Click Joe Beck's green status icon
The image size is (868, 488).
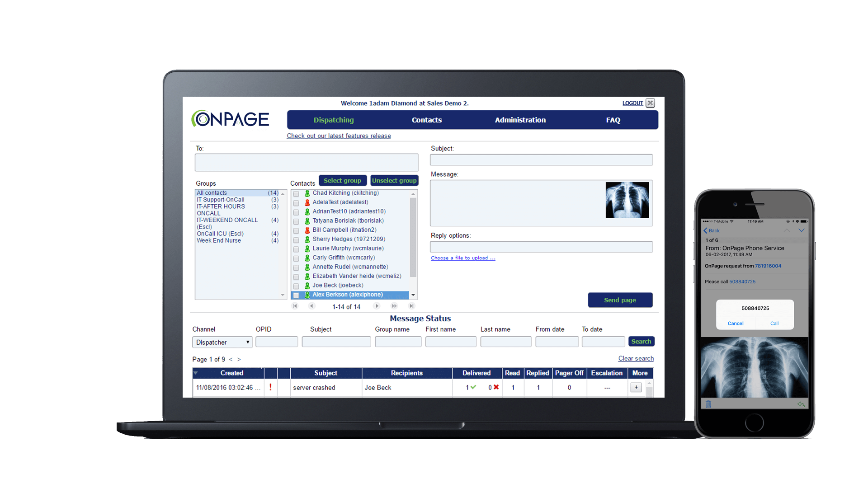pyautogui.click(x=307, y=286)
